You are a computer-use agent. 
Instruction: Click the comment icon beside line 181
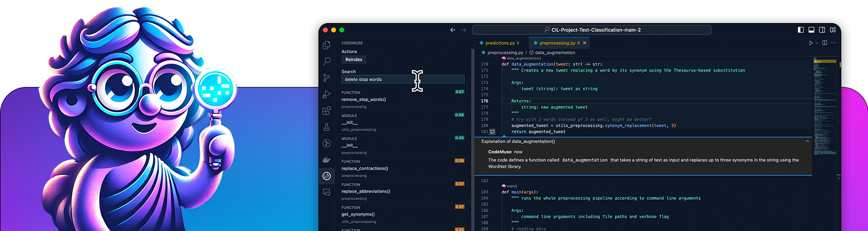click(x=492, y=132)
